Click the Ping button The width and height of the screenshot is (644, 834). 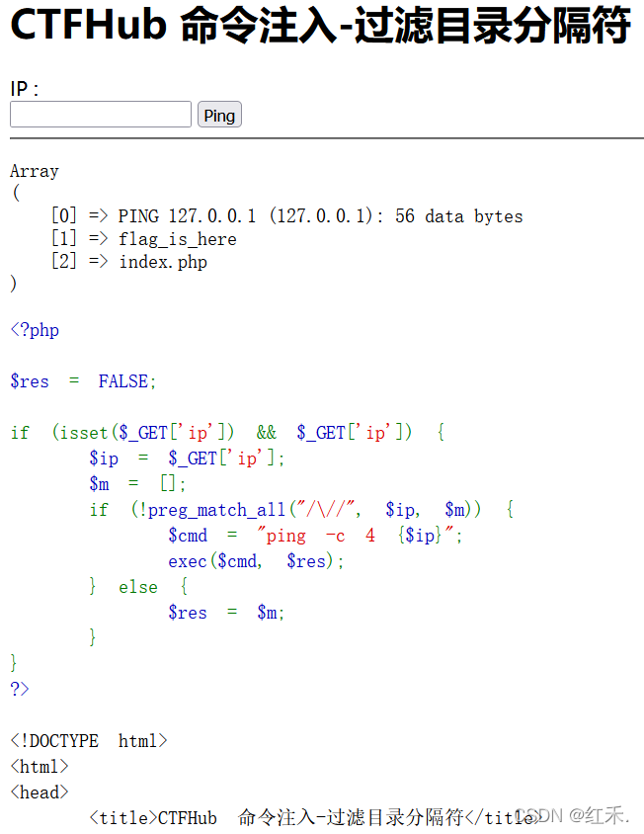click(219, 115)
